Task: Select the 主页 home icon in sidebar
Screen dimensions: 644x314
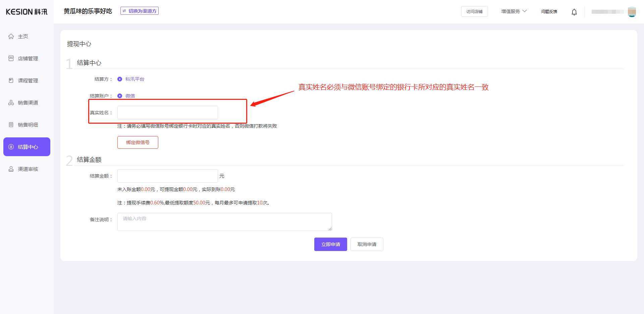Action: coord(11,36)
